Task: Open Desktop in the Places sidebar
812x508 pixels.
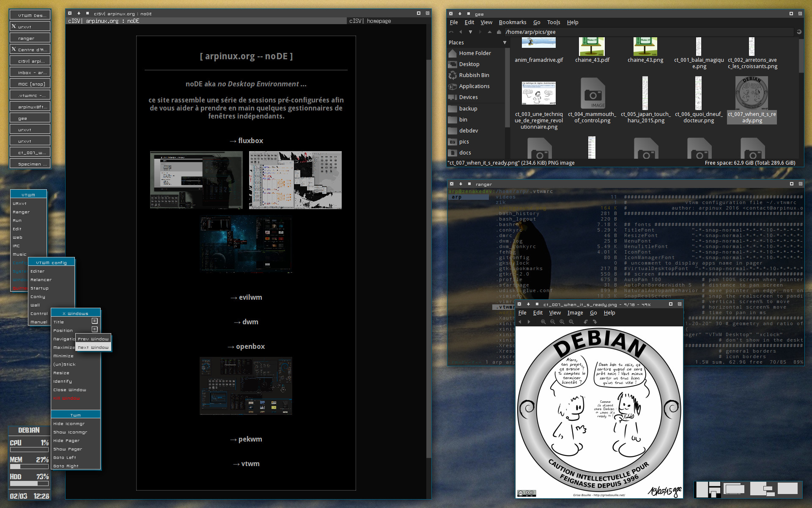Action: point(475,64)
